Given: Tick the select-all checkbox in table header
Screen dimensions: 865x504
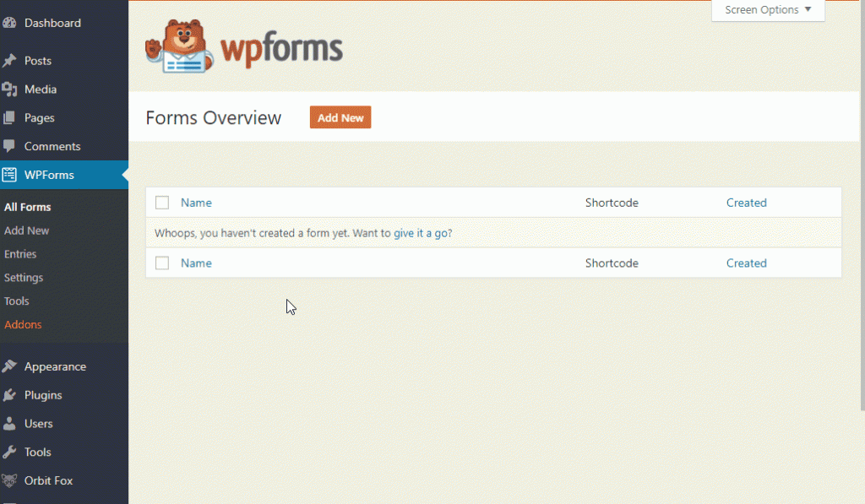Looking at the screenshot, I should [162, 203].
